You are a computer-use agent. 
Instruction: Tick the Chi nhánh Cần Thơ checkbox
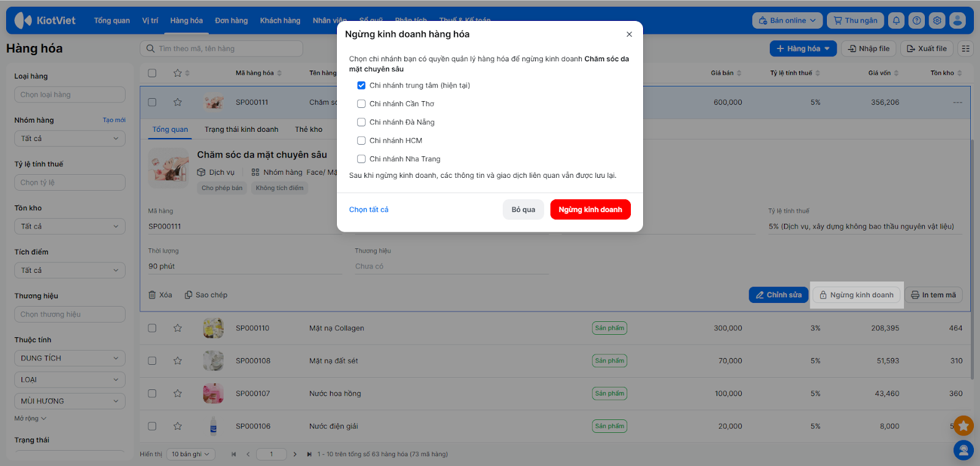(x=361, y=104)
